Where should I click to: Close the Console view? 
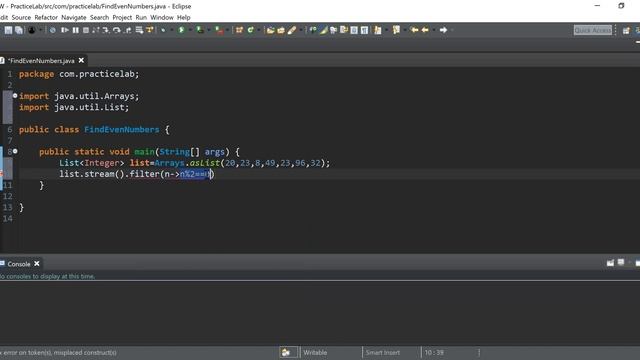pyautogui.click(x=37, y=264)
